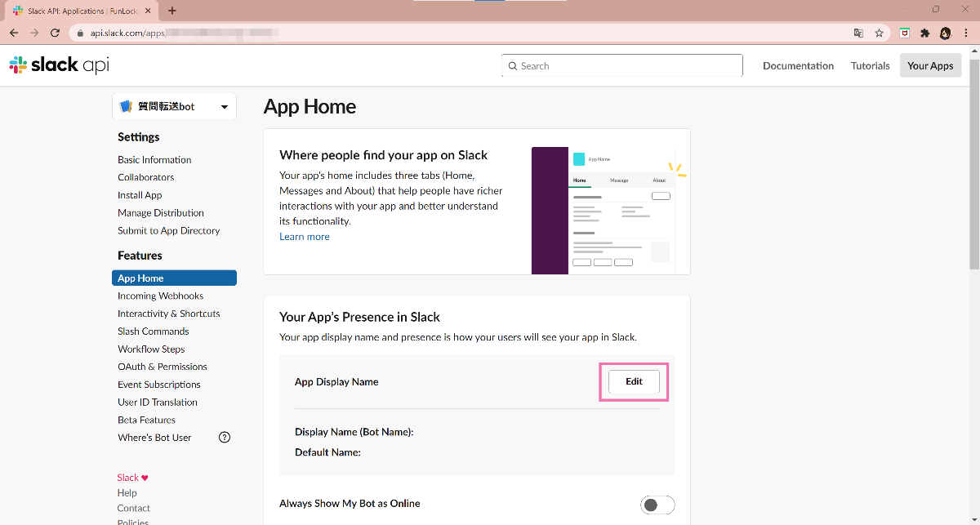This screenshot has width=980, height=525.
Task: Focus the Search field in header
Action: (622, 66)
